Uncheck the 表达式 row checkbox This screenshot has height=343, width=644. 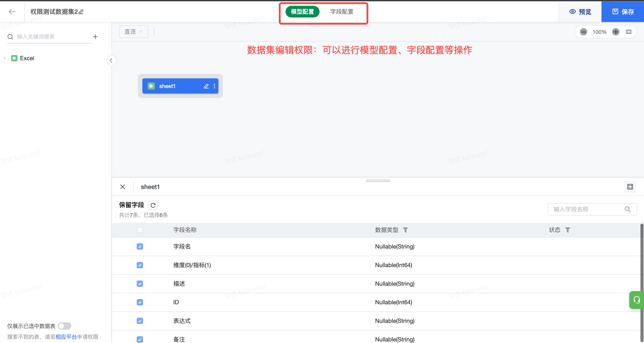click(x=140, y=321)
